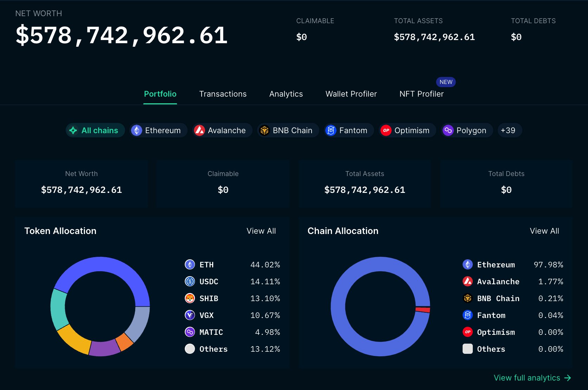Toggle the All chains filter

95,130
